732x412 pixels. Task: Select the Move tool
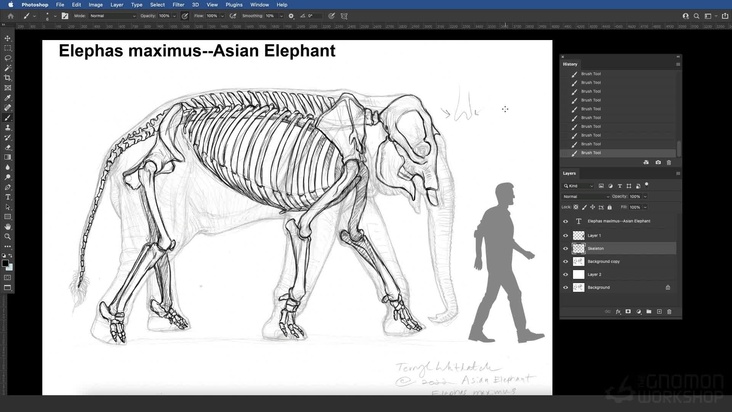[x=7, y=38]
